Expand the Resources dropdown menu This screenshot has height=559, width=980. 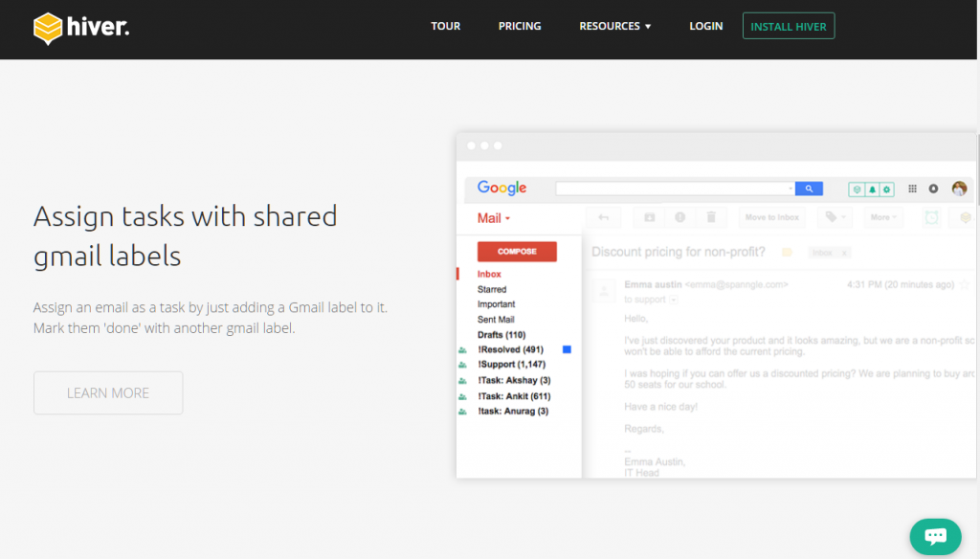(x=615, y=26)
